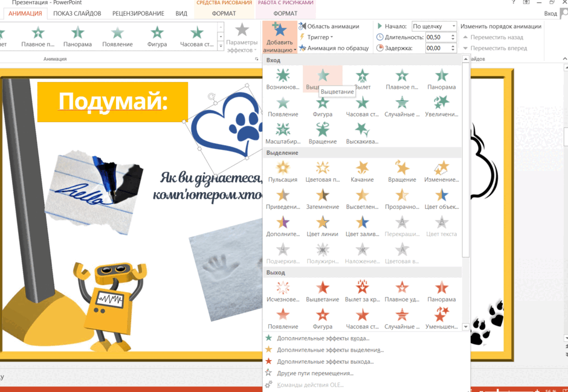Open the Параметры эффектов dropdown

242,37
